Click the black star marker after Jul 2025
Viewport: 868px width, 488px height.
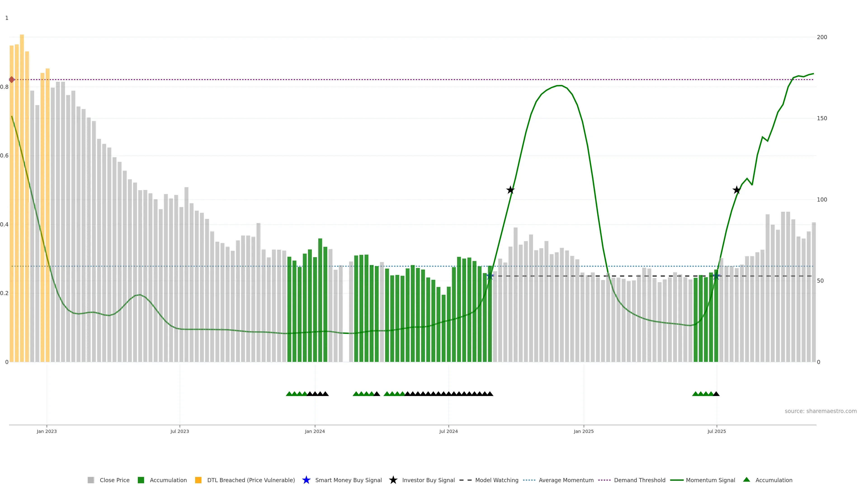(737, 190)
